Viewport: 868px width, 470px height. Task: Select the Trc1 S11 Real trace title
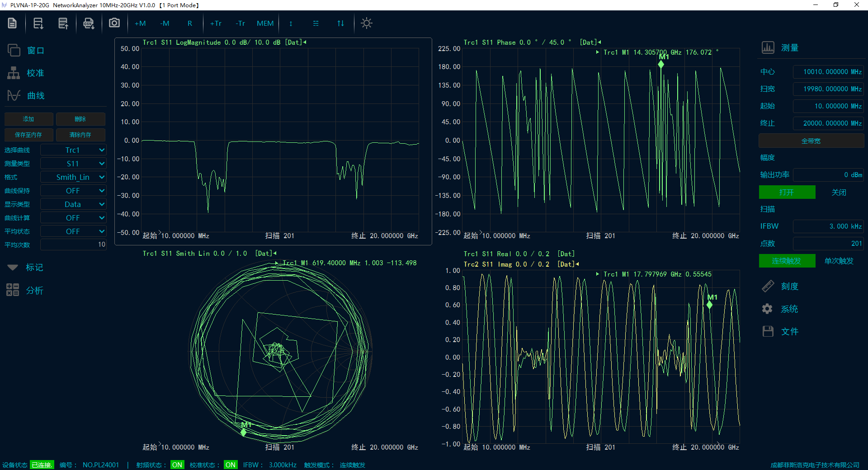(519, 254)
